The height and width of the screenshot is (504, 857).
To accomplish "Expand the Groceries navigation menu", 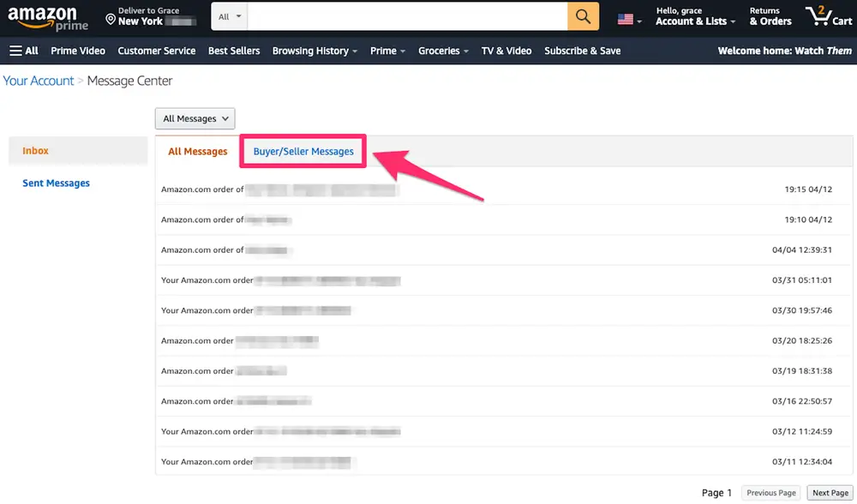I will pos(443,51).
